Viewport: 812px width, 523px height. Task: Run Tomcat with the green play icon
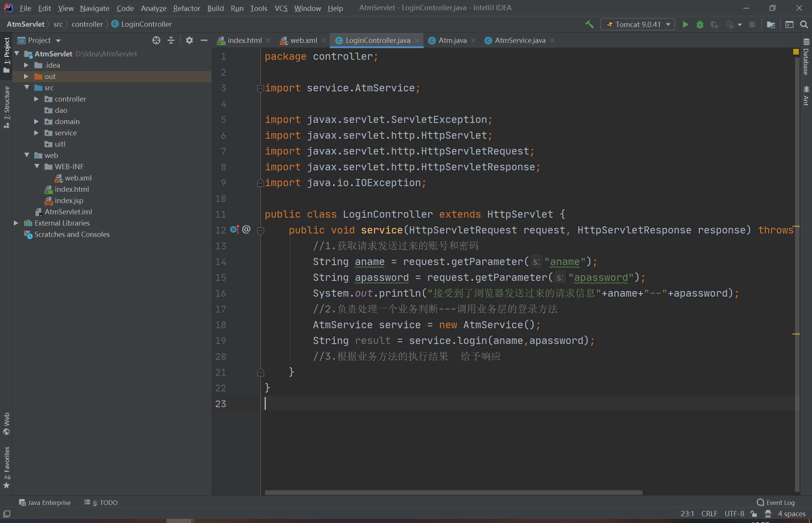pyautogui.click(x=685, y=24)
